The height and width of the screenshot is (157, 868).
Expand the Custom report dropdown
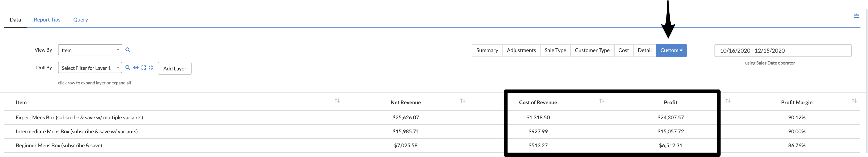pos(671,50)
